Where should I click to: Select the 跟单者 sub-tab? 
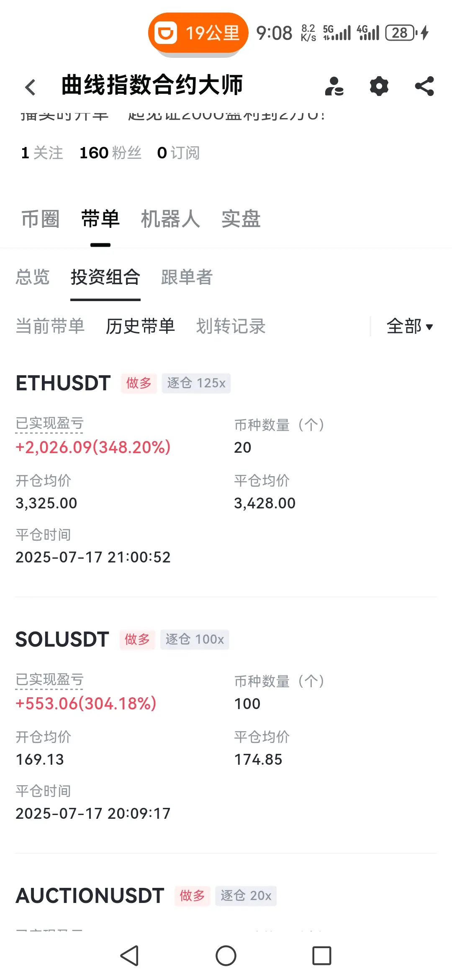pos(187,277)
